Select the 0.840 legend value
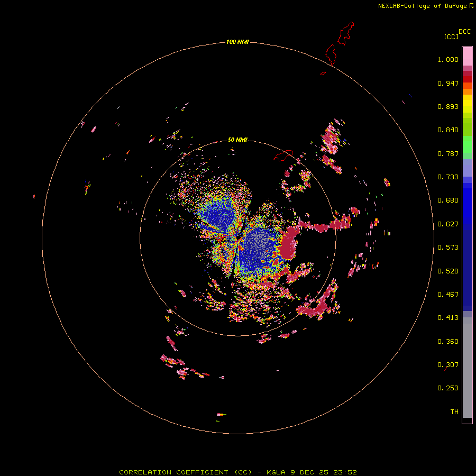Viewport: 476px width, 476px height. pos(448,130)
